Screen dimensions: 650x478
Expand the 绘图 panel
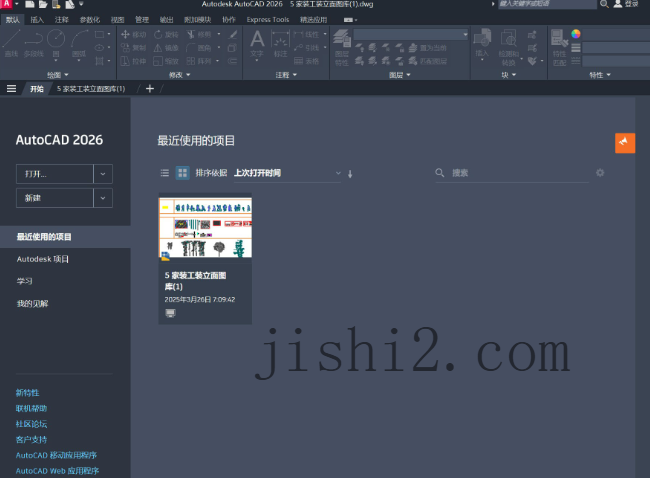coord(57,75)
